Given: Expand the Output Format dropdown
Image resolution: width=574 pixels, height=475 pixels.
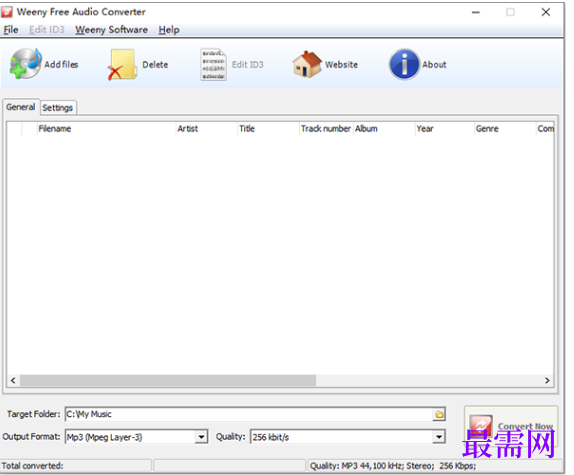Looking at the screenshot, I should [x=201, y=437].
